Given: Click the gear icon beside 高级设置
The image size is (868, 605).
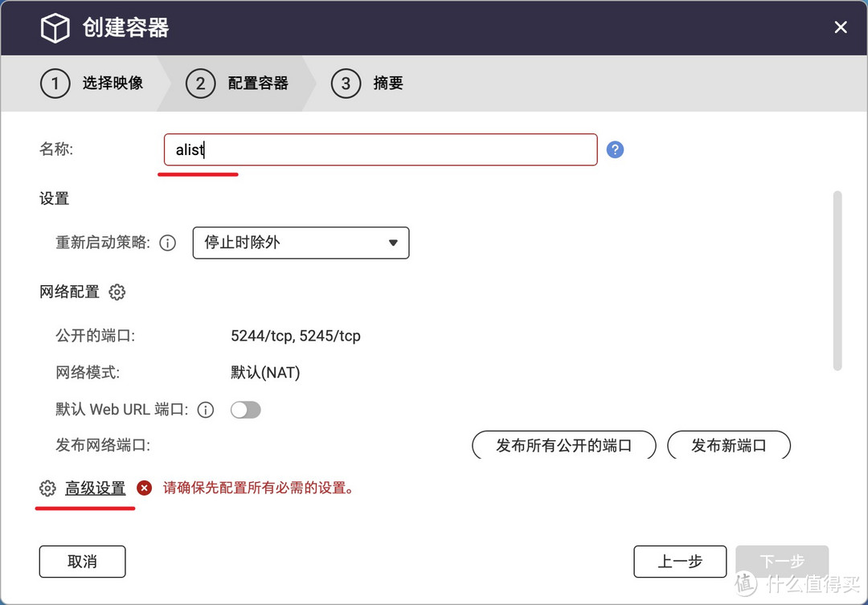Looking at the screenshot, I should pos(47,488).
